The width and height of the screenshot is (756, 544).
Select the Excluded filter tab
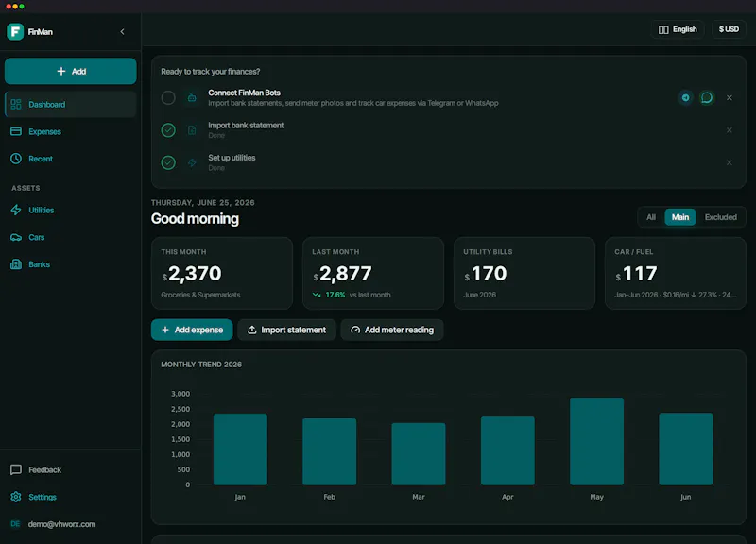[x=720, y=217]
